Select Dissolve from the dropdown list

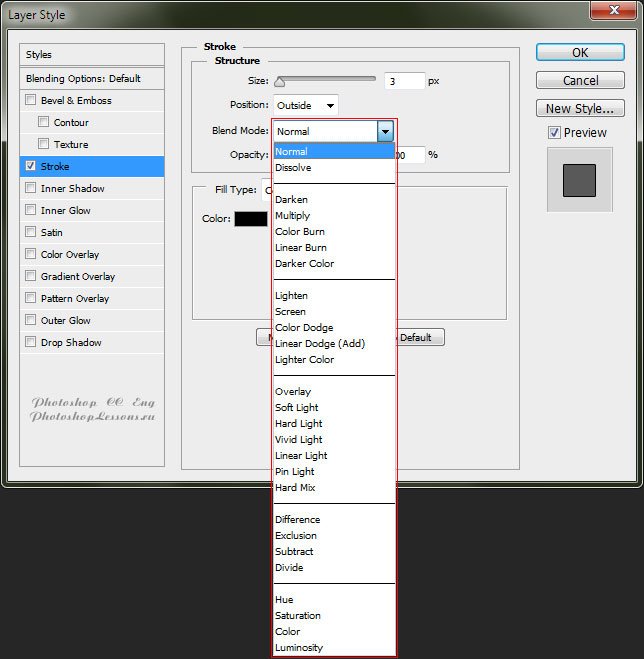coord(292,168)
